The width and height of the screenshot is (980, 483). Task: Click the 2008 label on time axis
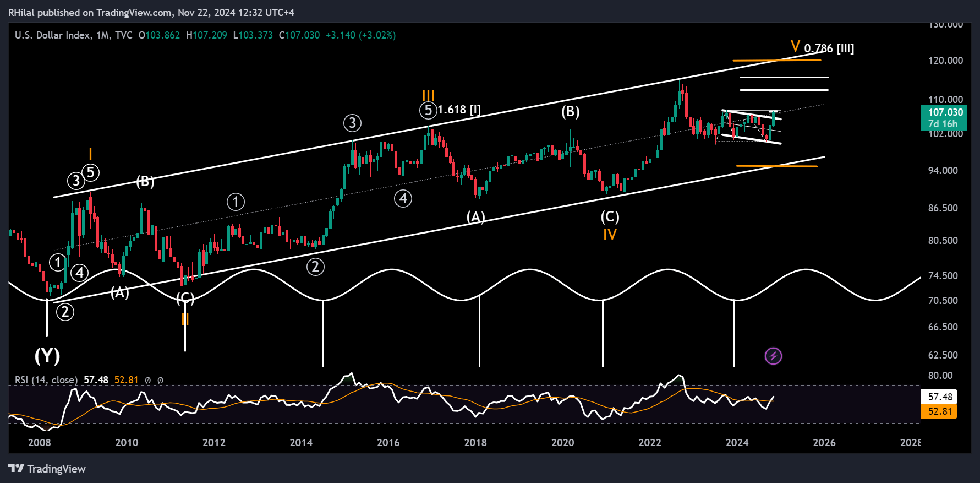pyautogui.click(x=40, y=443)
